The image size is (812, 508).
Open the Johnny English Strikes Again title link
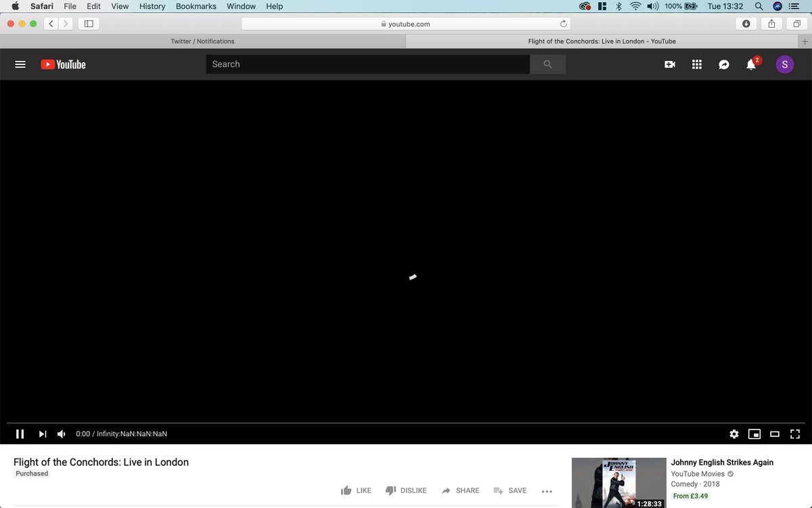click(x=722, y=463)
